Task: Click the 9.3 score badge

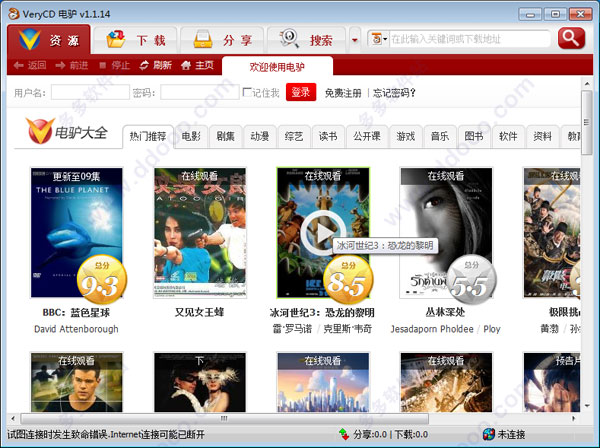Action: (x=101, y=279)
